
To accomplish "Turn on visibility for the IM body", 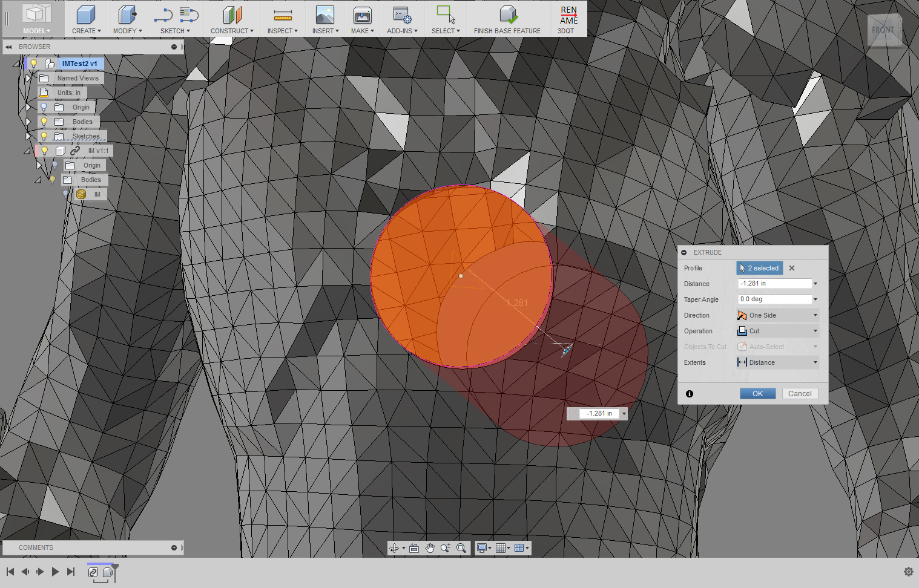I will click(65, 194).
